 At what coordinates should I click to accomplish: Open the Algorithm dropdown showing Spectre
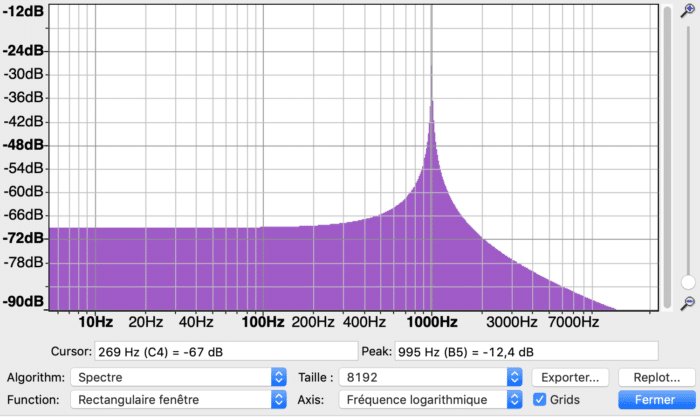click(x=178, y=377)
